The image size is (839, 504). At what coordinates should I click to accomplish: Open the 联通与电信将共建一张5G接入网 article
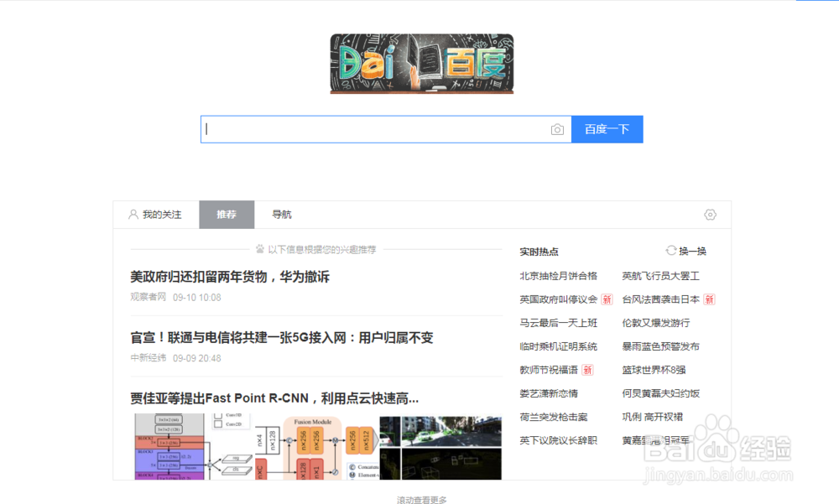[x=281, y=338]
